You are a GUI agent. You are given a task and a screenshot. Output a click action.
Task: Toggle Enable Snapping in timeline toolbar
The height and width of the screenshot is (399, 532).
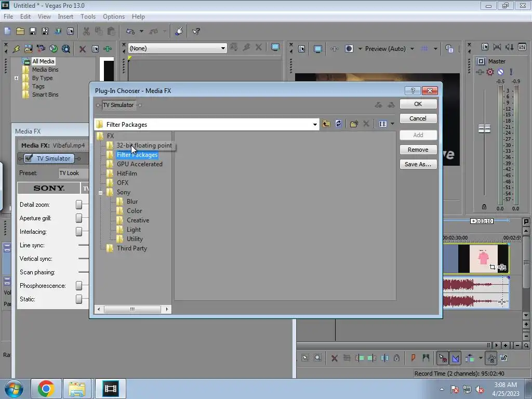[443, 358]
